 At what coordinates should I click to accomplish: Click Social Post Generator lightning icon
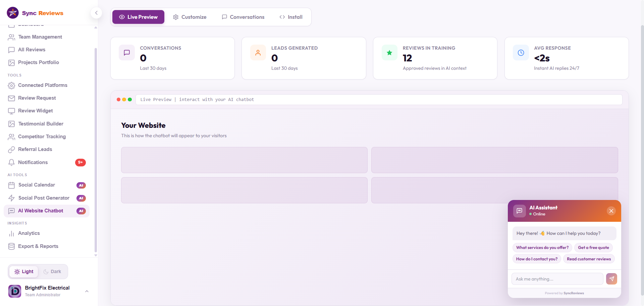pyautogui.click(x=11, y=198)
